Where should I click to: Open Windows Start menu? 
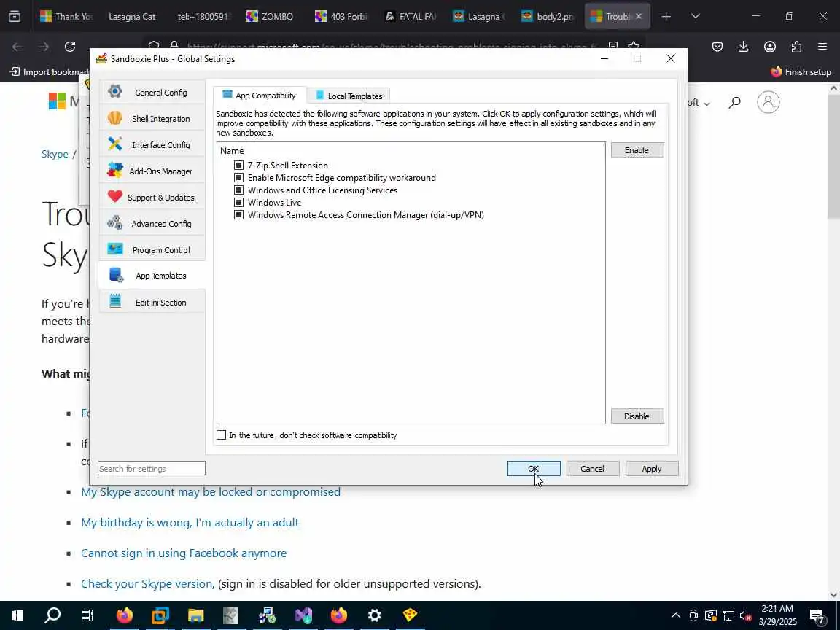pyautogui.click(x=17, y=615)
